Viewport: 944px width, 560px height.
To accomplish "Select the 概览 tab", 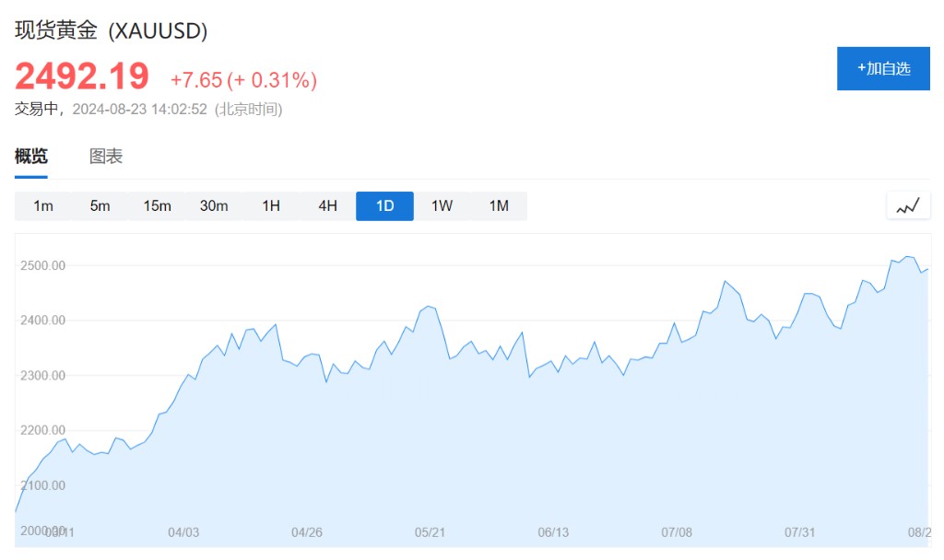I will tap(31, 157).
